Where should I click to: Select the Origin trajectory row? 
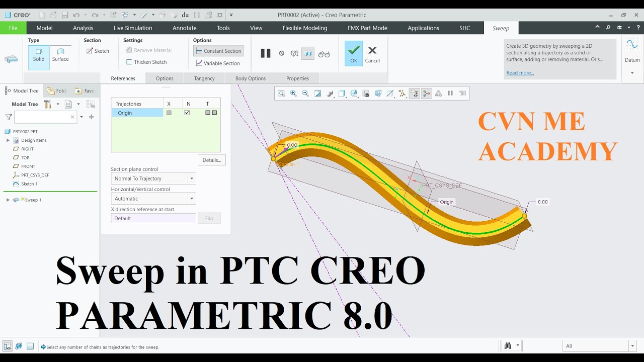(x=137, y=113)
